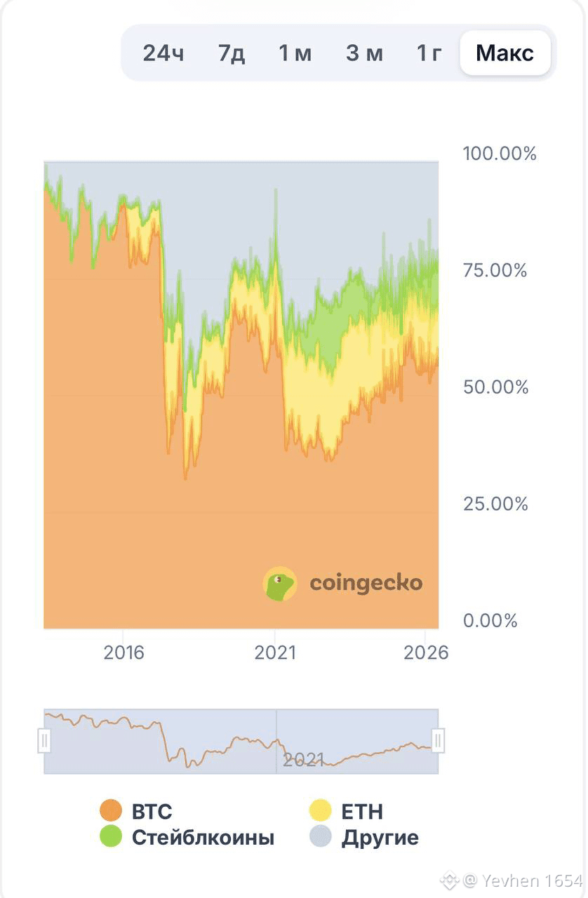Toggle the Стейблкоины green legend dot

pyautogui.click(x=111, y=836)
